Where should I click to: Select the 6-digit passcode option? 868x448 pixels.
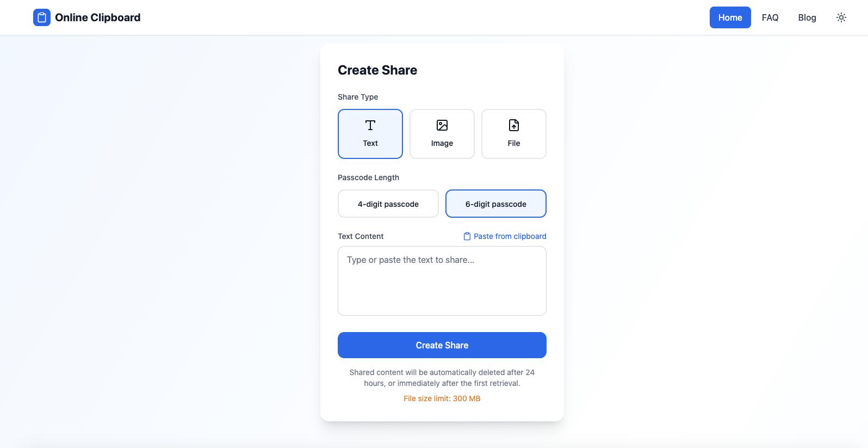[495, 204]
